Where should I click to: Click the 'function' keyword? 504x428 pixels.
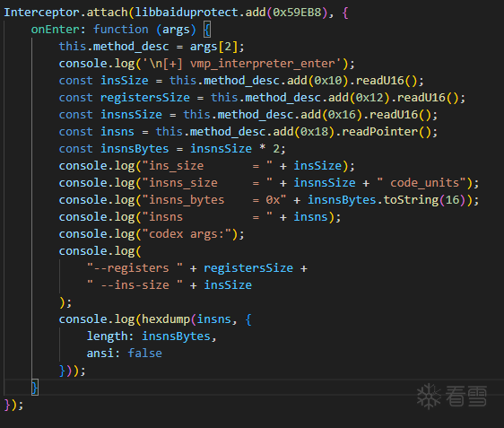(121, 30)
